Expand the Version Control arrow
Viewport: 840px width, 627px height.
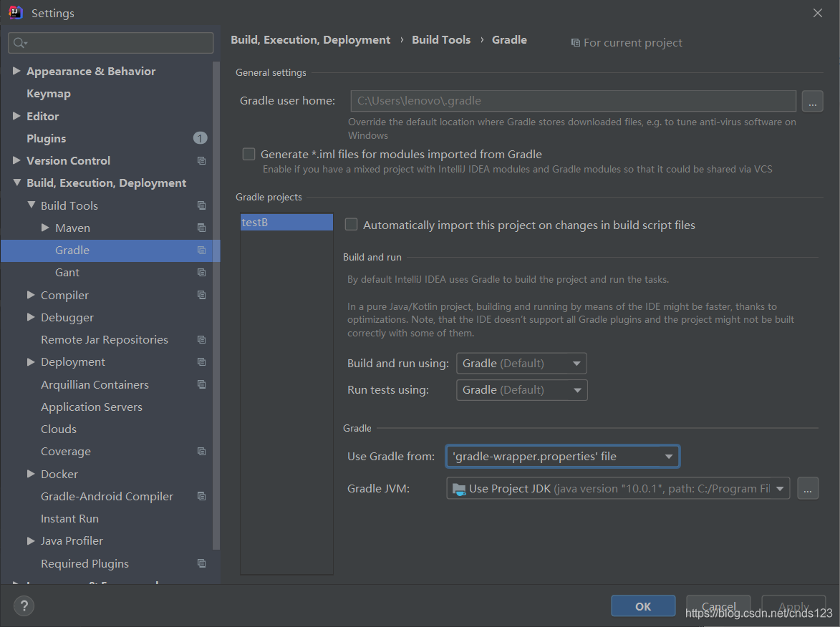point(16,160)
